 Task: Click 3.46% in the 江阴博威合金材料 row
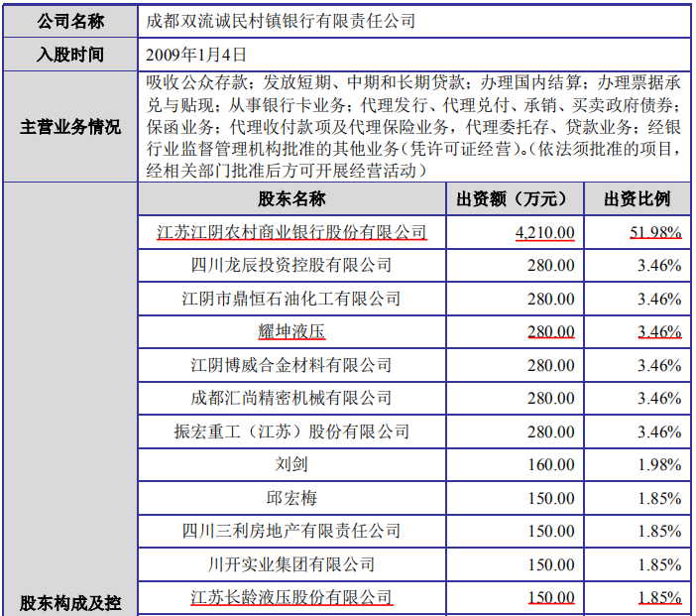click(x=659, y=365)
